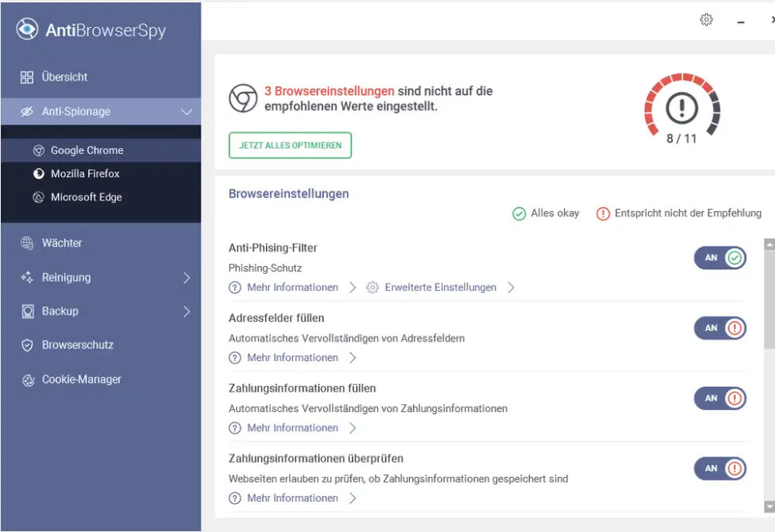Disable the Adressfelder füllen switch
The width and height of the screenshot is (775, 532).
(x=719, y=328)
